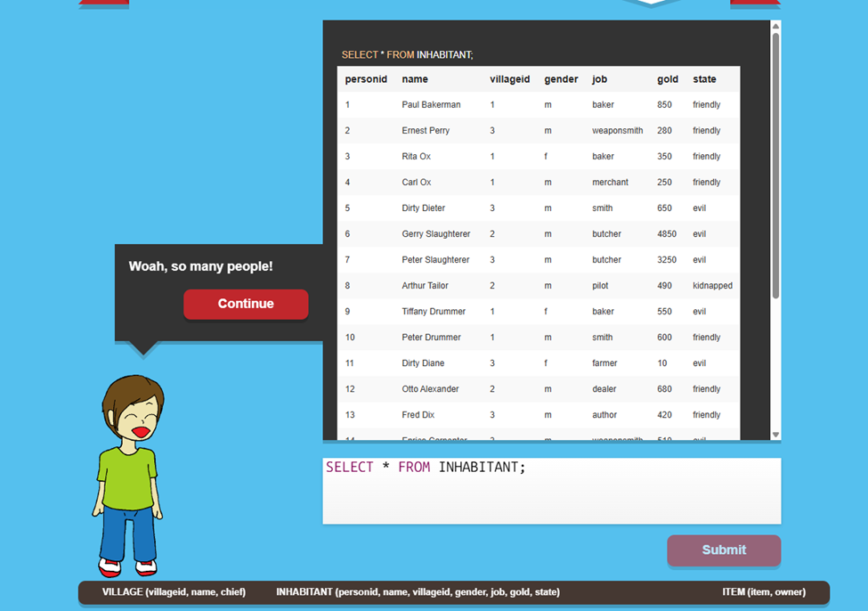Select the name column header
The width and height of the screenshot is (868, 611).
(x=415, y=79)
